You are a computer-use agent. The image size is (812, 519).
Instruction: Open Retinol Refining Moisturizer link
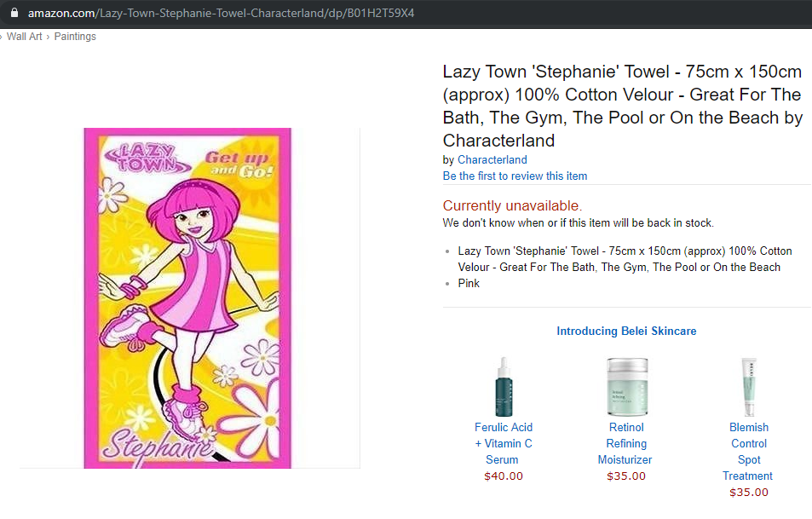pyautogui.click(x=626, y=443)
